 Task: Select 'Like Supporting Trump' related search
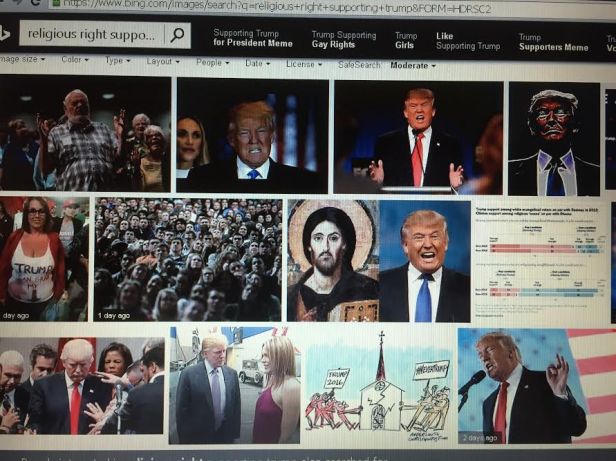click(x=468, y=41)
